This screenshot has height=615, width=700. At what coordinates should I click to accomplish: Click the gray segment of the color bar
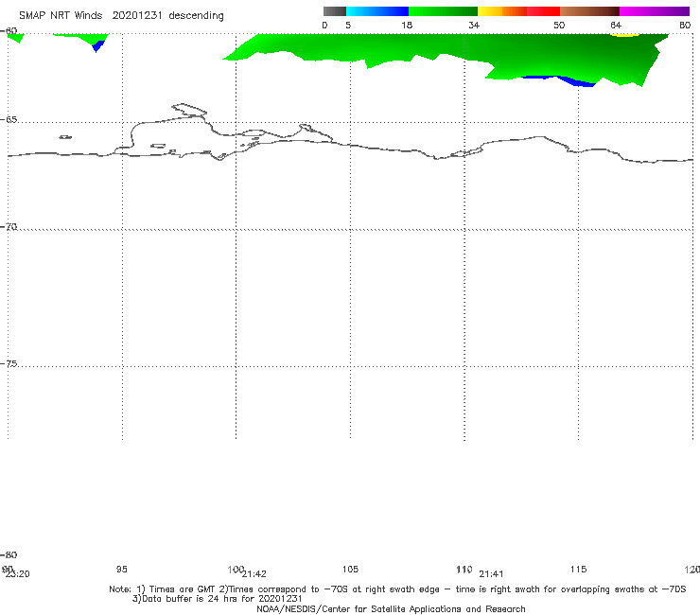334,11
